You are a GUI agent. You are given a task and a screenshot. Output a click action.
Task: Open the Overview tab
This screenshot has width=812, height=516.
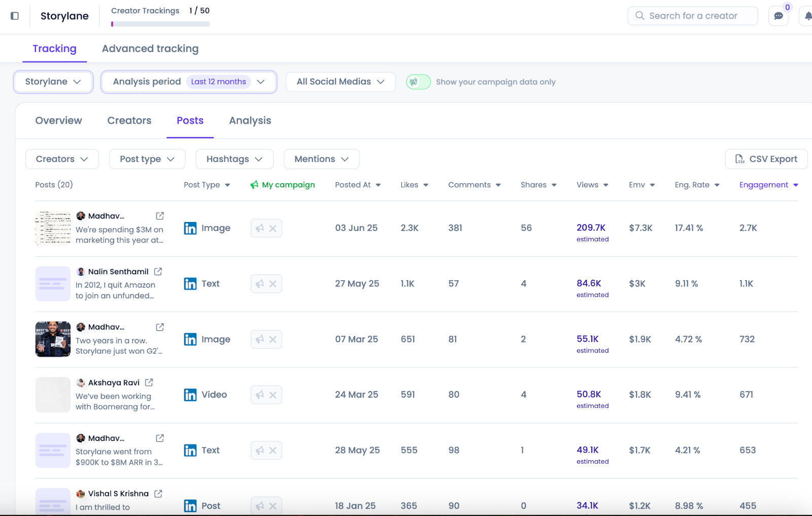pos(58,121)
